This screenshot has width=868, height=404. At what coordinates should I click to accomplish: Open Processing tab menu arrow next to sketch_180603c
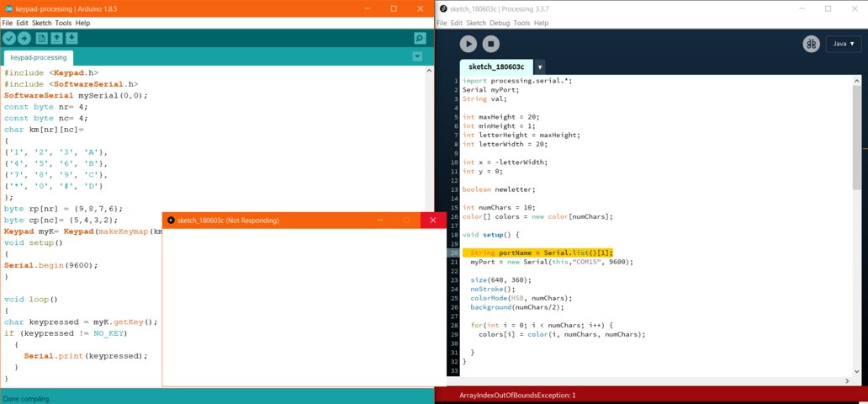pos(540,67)
